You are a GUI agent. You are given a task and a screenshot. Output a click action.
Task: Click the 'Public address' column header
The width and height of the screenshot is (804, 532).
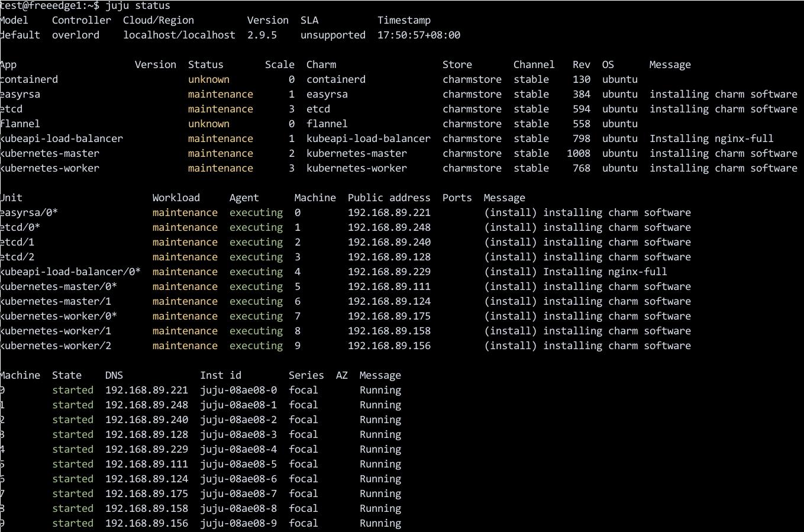pos(389,198)
